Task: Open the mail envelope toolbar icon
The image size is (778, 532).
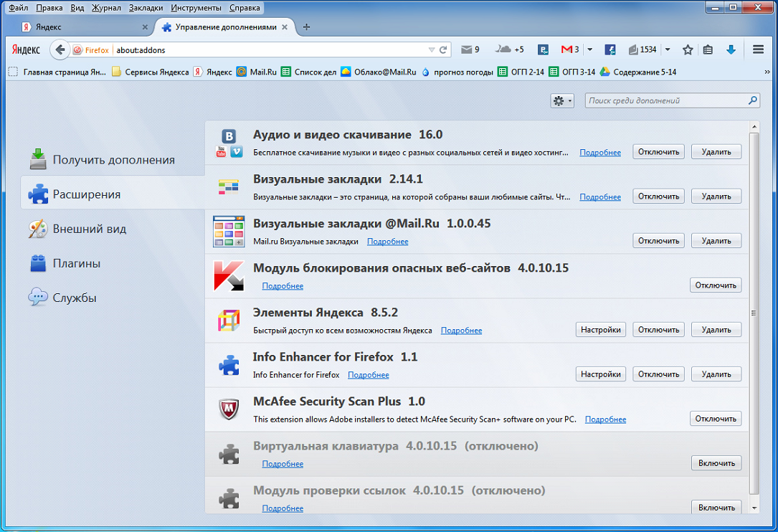Action: pyautogui.click(x=466, y=49)
